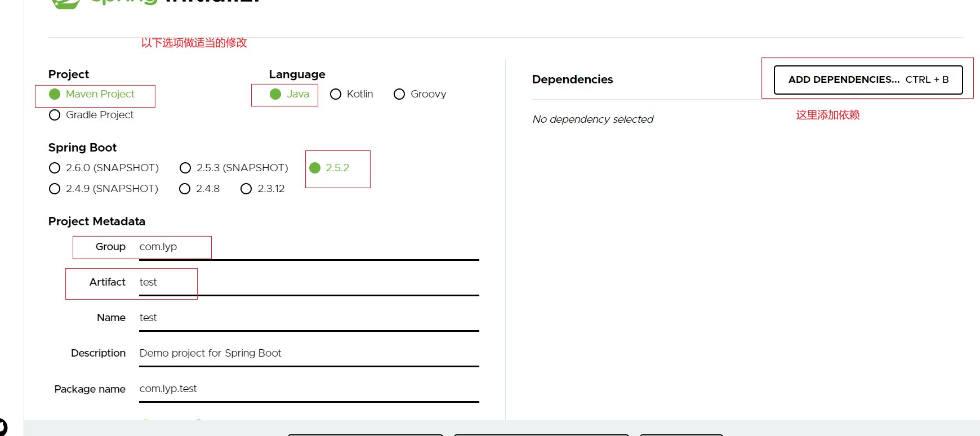Click the Project Metadata heading
This screenshot has width=980, height=436.
coord(97,221)
